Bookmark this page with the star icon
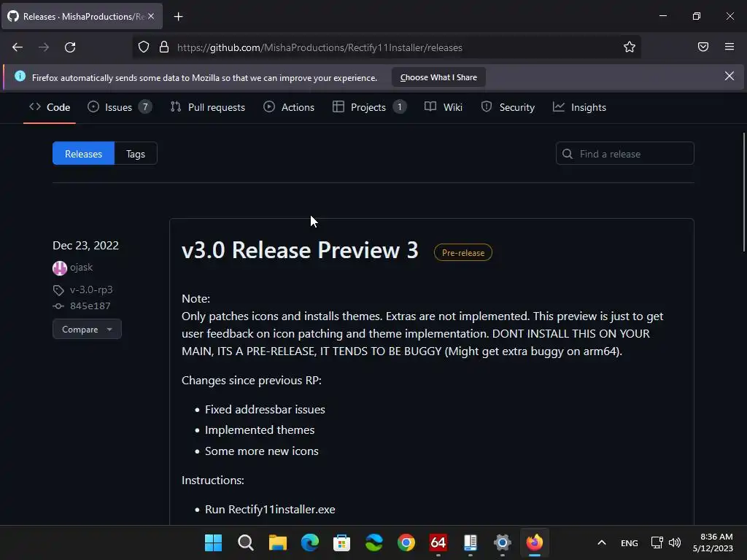The width and height of the screenshot is (747, 560). click(x=630, y=47)
